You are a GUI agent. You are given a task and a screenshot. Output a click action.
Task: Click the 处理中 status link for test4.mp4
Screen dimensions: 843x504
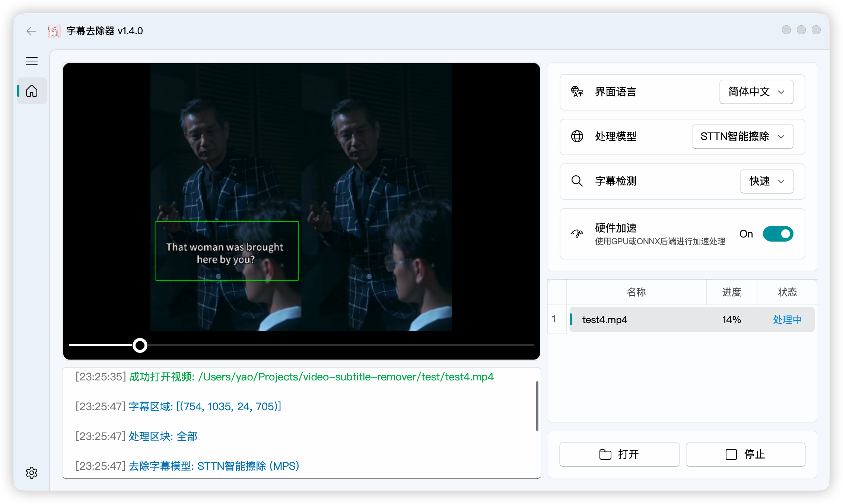pos(787,319)
